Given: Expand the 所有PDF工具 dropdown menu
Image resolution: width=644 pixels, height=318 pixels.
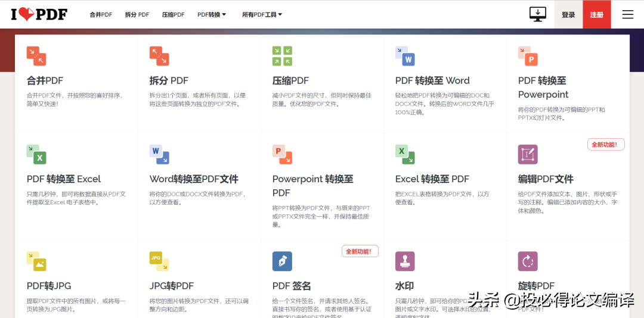Looking at the screenshot, I should (x=262, y=15).
